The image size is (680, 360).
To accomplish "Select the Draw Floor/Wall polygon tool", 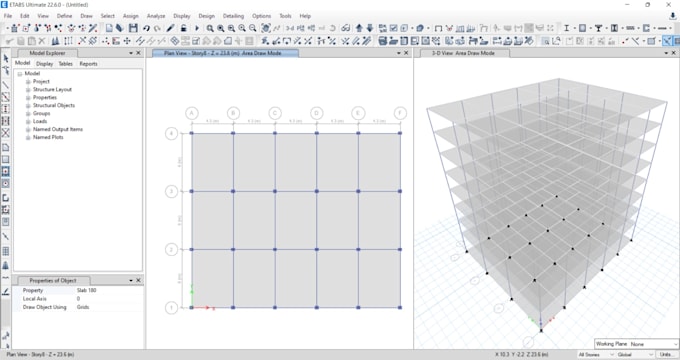I will pyautogui.click(x=6, y=147).
